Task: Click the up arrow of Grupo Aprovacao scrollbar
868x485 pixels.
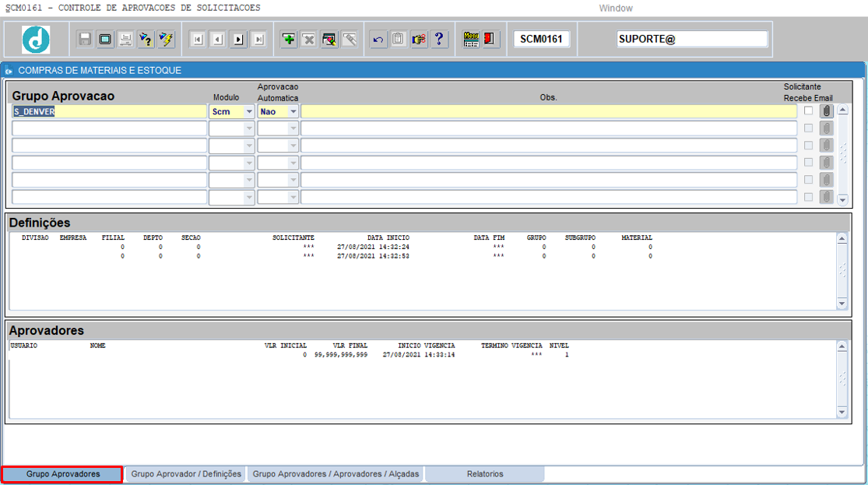Action: [x=842, y=110]
